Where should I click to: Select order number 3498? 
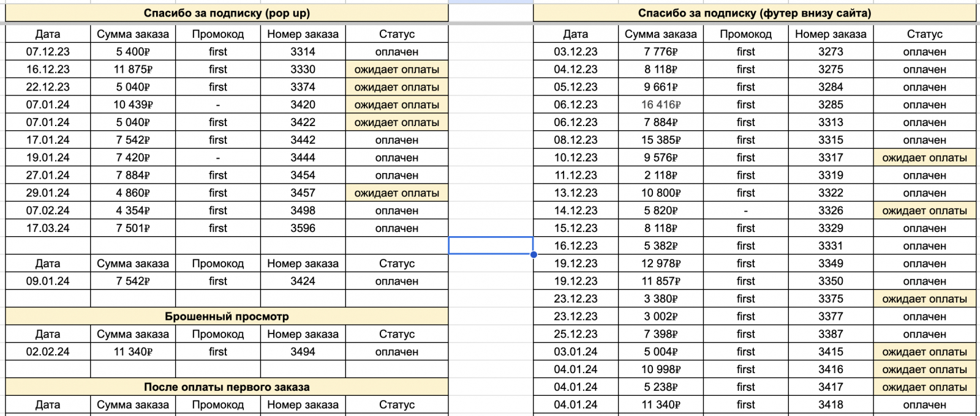coord(303,210)
